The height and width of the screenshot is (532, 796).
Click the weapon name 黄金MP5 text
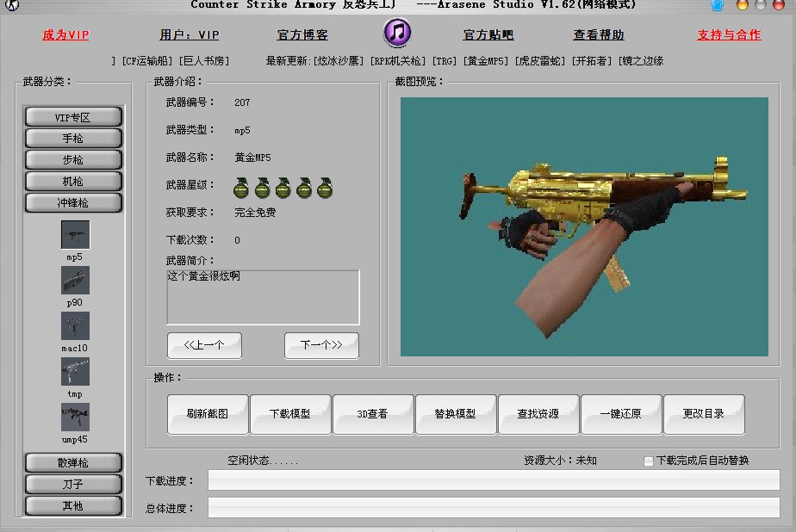(x=252, y=158)
